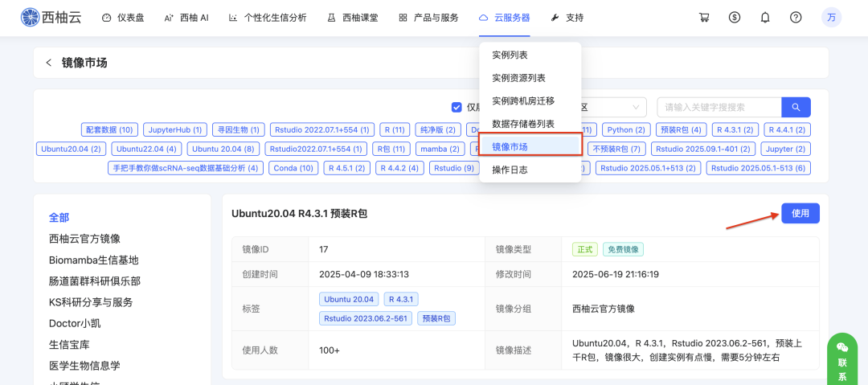Screen dimensions: 868x385
Task: Open the billing dollar icon
Action: [735, 18]
